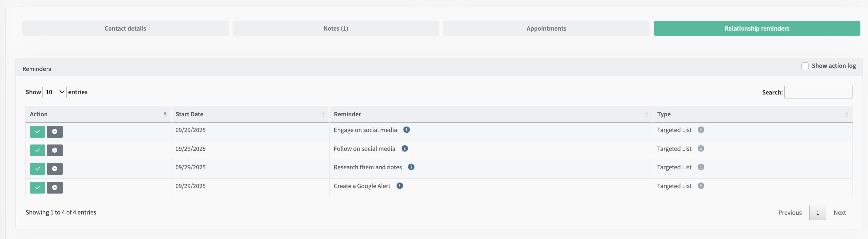Image resolution: width=868 pixels, height=239 pixels.
Task: Go to the Appointments tab
Action: (546, 28)
